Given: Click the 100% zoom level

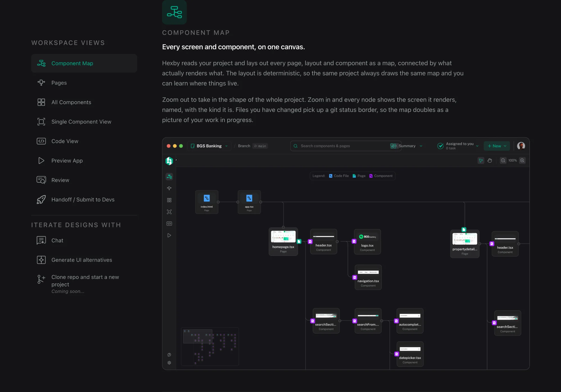Looking at the screenshot, I should pyautogui.click(x=512, y=161).
